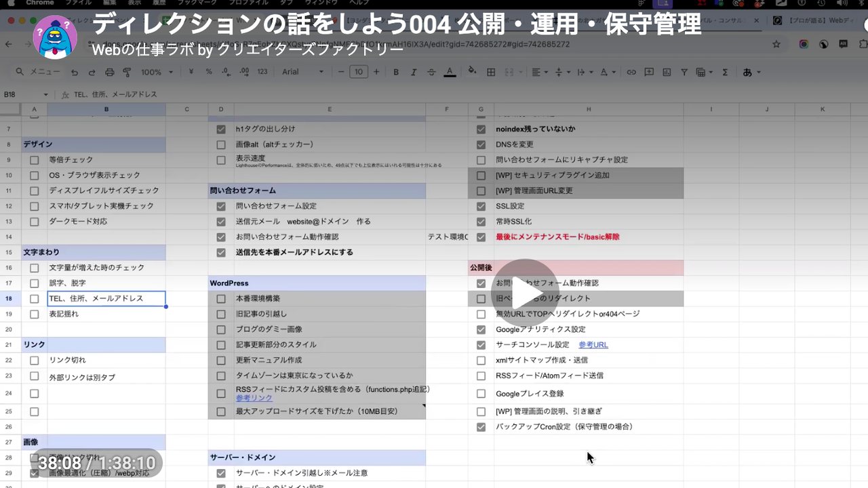This screenshot has height=488, width=868.
Task: Bookmark the page with the star icon
Action: tap(776, 44)
